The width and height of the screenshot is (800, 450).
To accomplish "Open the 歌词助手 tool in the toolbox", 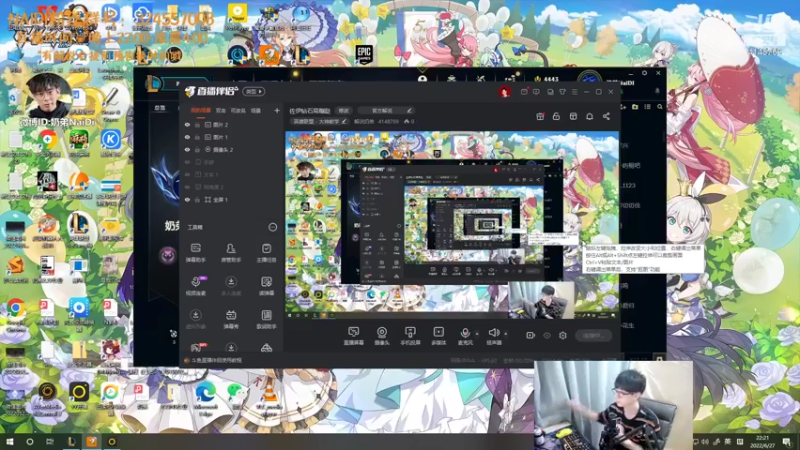I will point(266,319).
